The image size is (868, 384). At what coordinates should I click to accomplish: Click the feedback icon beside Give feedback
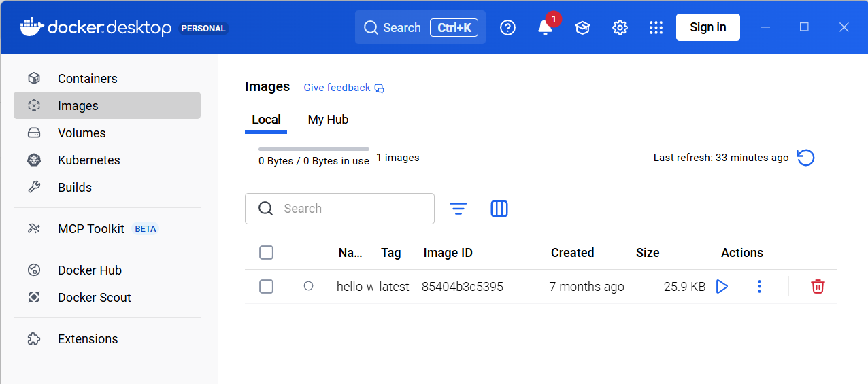(380, 88)
